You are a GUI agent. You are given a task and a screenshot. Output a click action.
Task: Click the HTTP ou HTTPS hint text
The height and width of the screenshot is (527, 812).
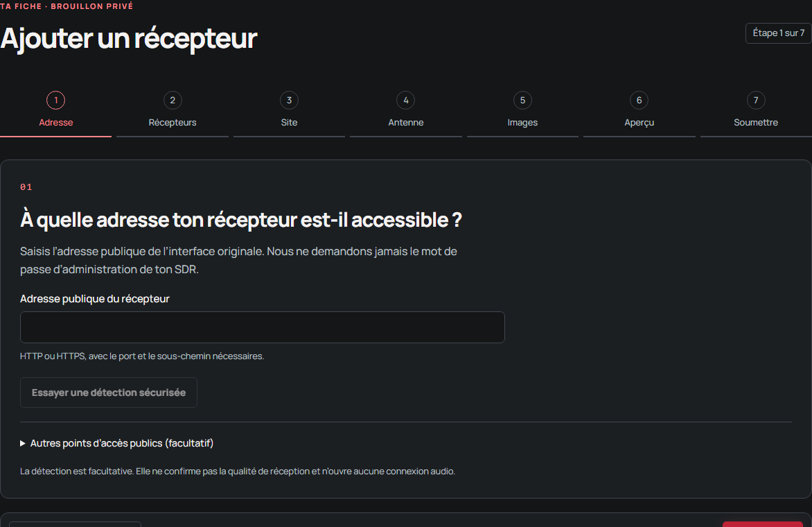(x=142, y=356)
